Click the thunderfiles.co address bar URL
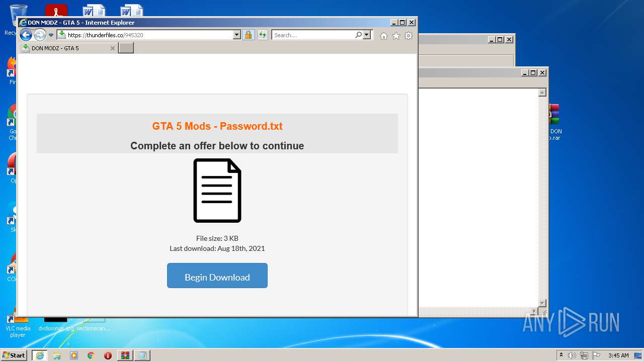 pos(105,35)
